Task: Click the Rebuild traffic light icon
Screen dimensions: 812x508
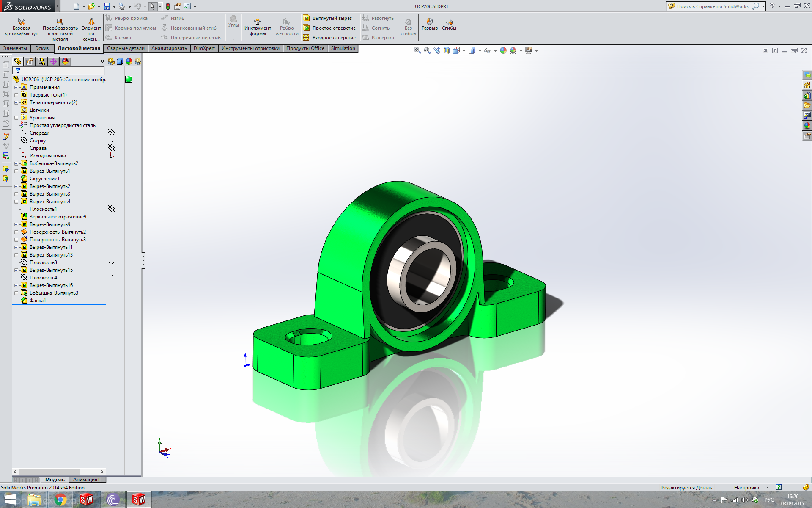Action: point(168,6)
